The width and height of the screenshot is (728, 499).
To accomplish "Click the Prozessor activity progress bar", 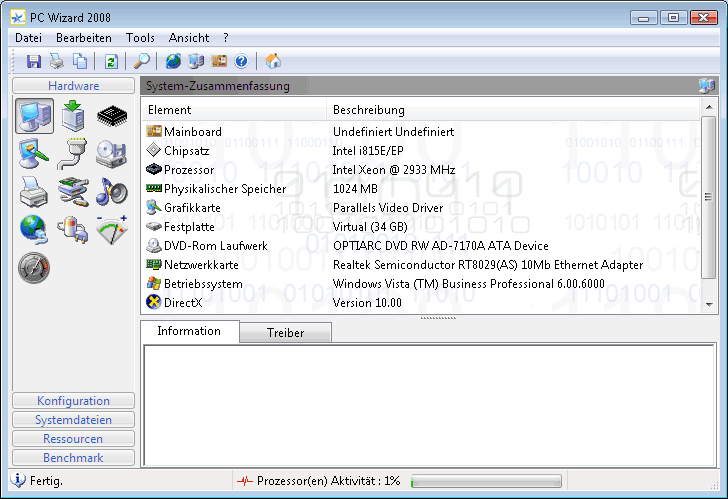I will (486, 481).
